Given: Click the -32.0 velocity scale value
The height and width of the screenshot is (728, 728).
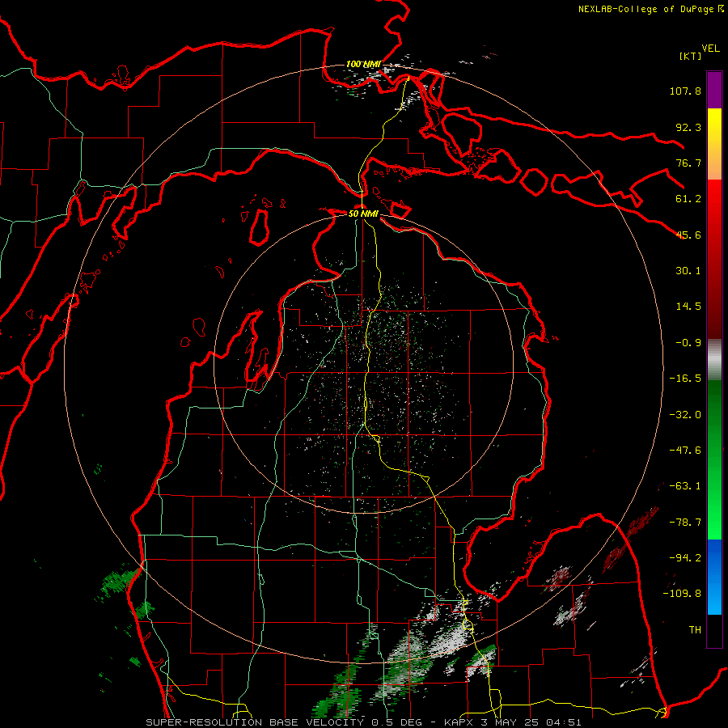Looking at the screenshot, I should [x=685, y=415].
